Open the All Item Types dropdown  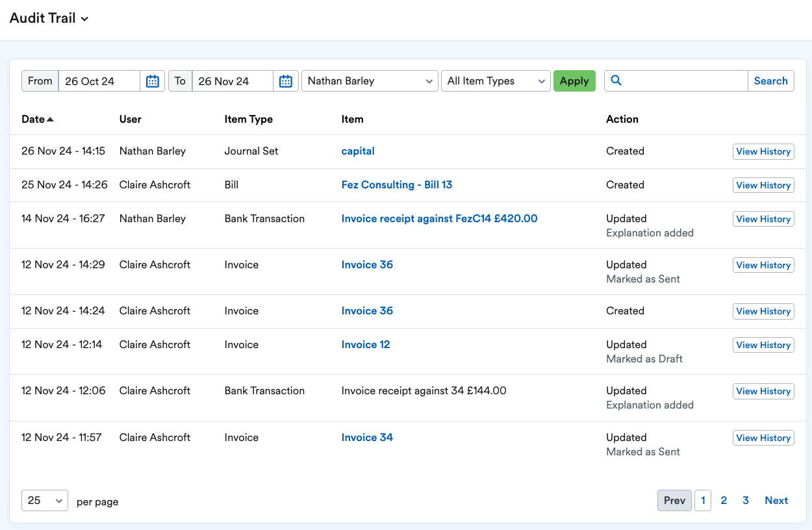pyautogui.click(x=495, y=81)
